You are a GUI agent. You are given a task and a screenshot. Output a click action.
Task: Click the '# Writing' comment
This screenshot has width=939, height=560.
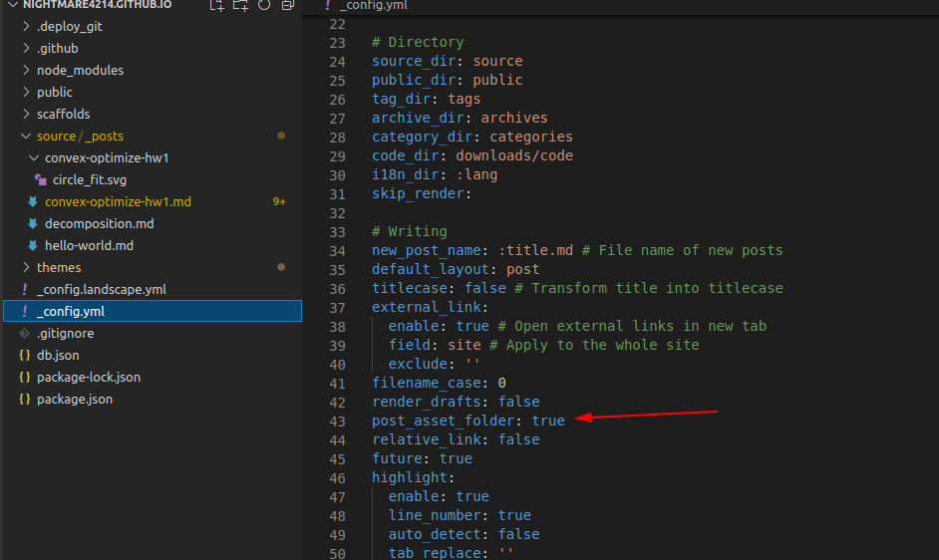(x=410, y=231)
